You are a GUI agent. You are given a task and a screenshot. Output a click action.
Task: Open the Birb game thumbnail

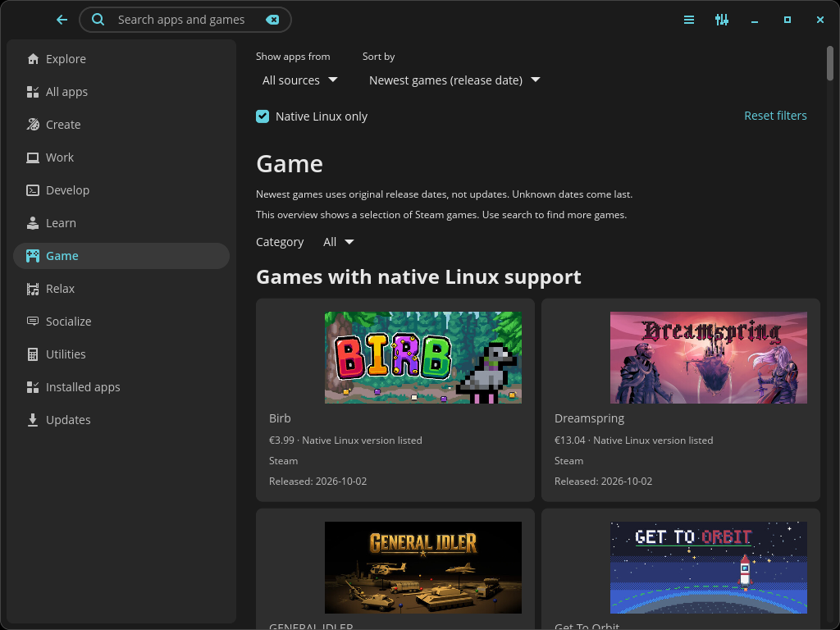pyautogui.click(x=422, y=358)
